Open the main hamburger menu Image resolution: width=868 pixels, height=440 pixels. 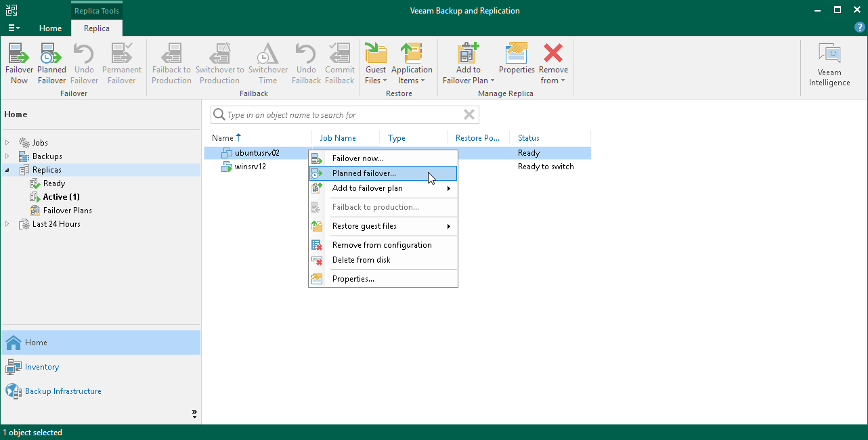pos(14,28)
